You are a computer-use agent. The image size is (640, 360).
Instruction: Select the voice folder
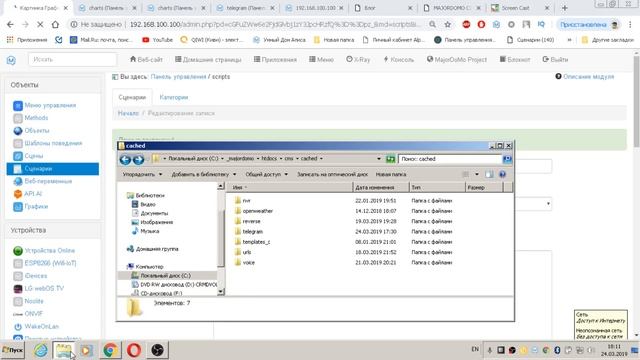(249, 262)
